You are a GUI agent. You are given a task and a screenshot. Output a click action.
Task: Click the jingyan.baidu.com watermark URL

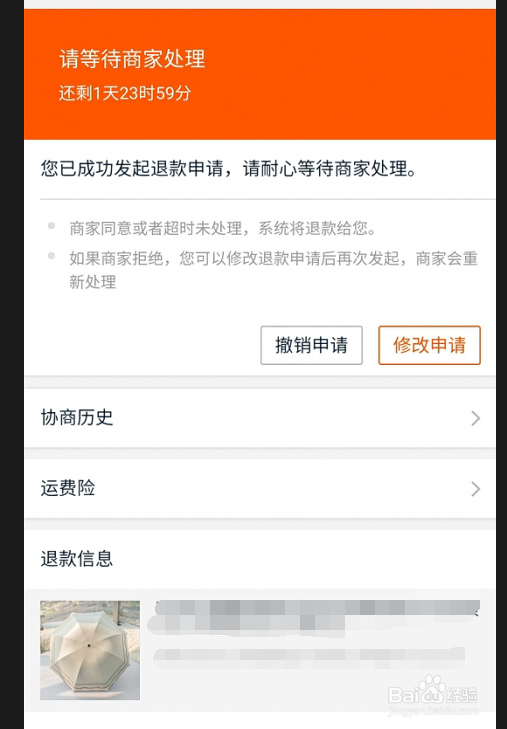[433, 711]
